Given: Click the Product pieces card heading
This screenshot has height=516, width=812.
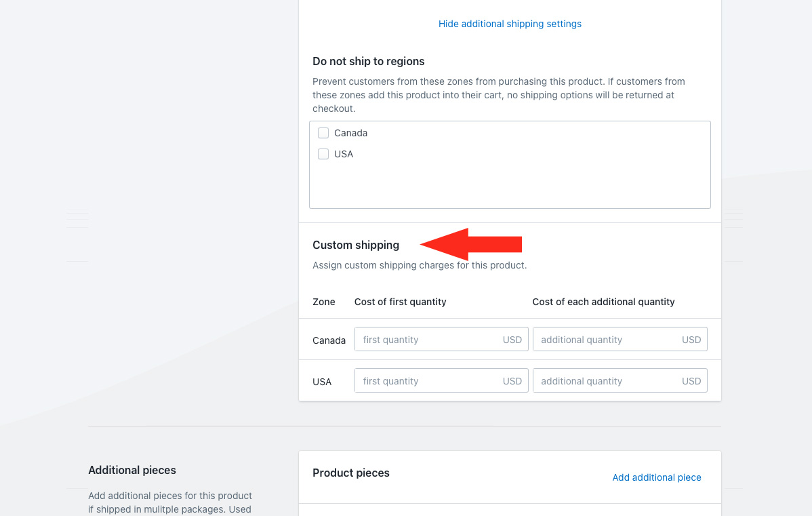Looking at the screenshot, I should (351, 473).
